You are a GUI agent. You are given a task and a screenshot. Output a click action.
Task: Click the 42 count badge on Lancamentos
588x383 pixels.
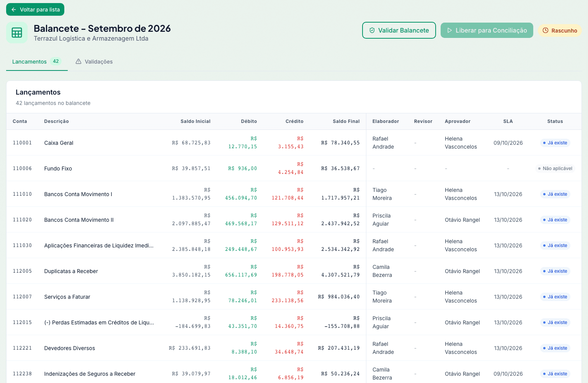coord(56,61)
